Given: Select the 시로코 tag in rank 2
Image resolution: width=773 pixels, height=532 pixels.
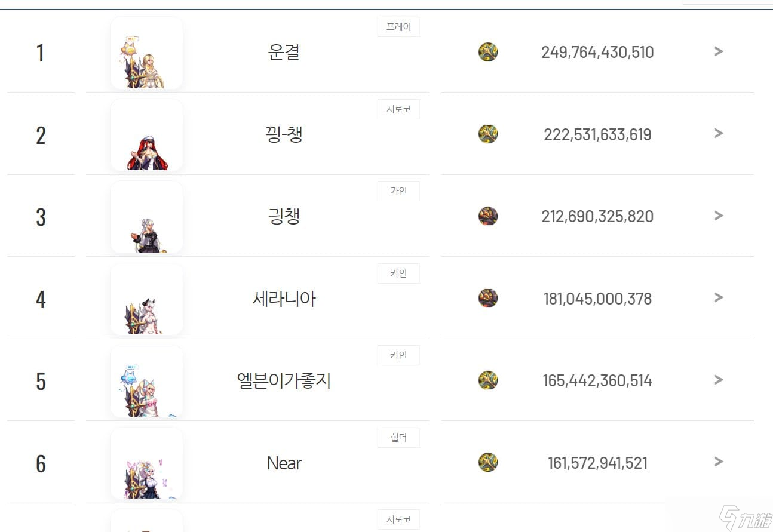Looking at the screenshot, I should [x=398, y=109].
